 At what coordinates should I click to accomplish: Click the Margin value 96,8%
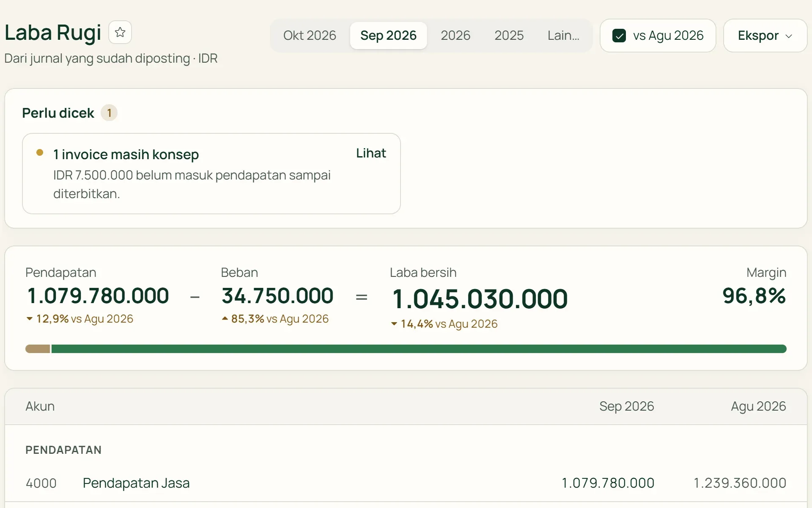click(x=754, y=295)
